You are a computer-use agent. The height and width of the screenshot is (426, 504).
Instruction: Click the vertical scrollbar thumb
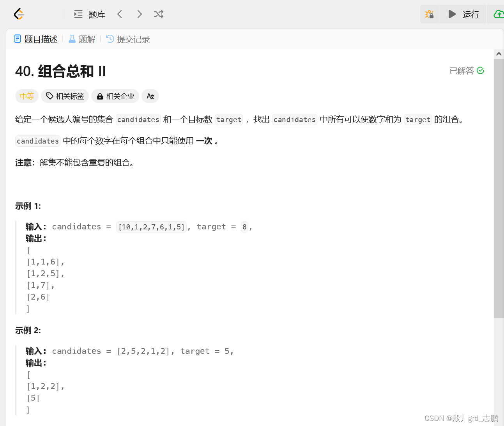point(499,189)
